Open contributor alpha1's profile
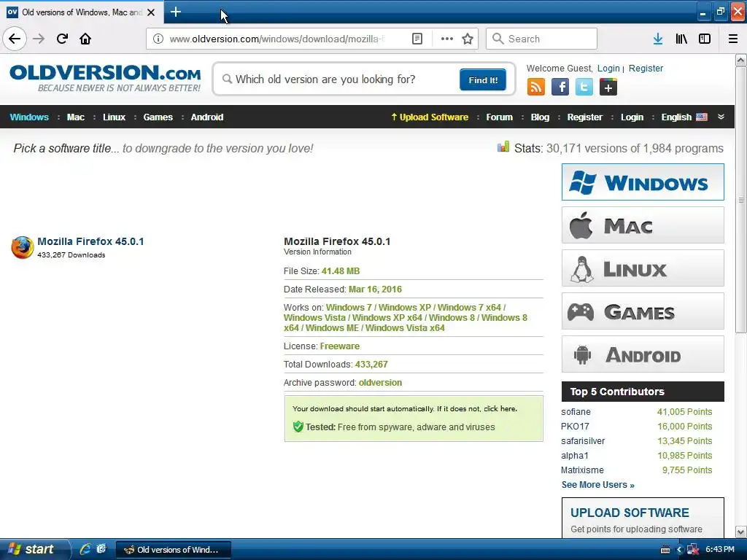Screen dimensions: 747x560 (x=575, y=456)
